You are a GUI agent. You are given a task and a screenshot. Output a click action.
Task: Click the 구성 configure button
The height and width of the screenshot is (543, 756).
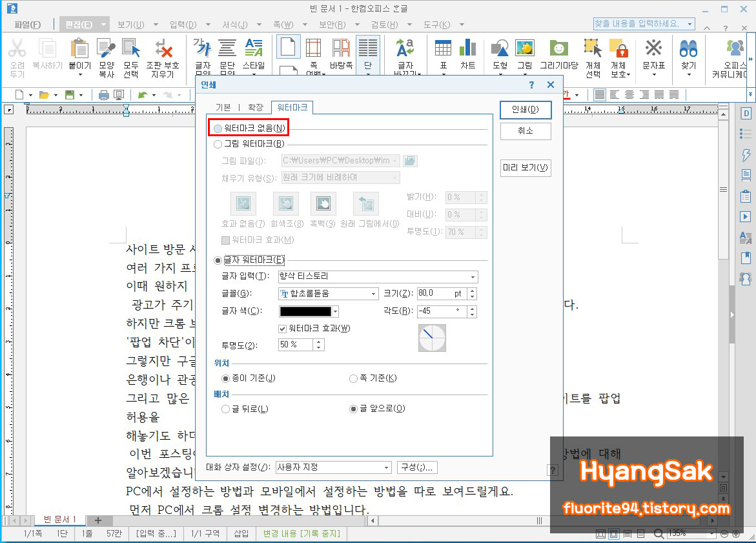tap(417, 467)
